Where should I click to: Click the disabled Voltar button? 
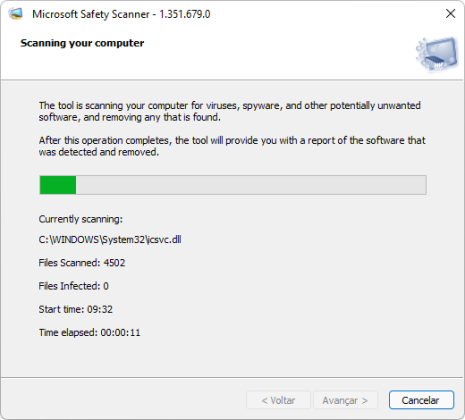(x=278, y=400)
